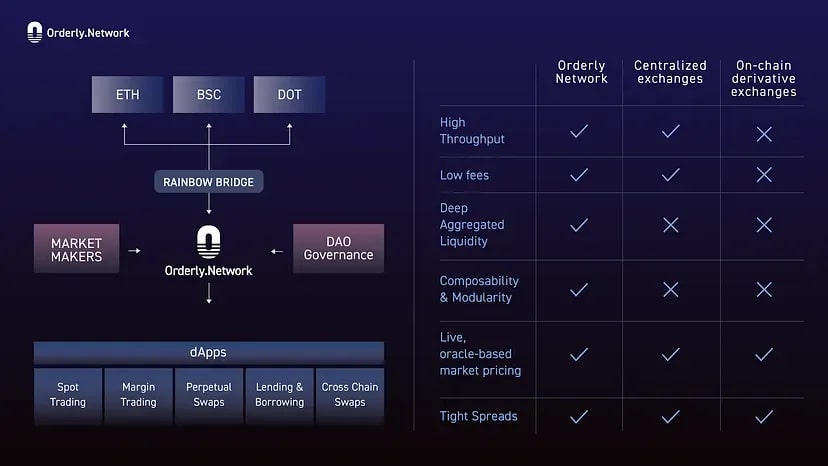Select the BSC chain box

click(x=208, y=95)
